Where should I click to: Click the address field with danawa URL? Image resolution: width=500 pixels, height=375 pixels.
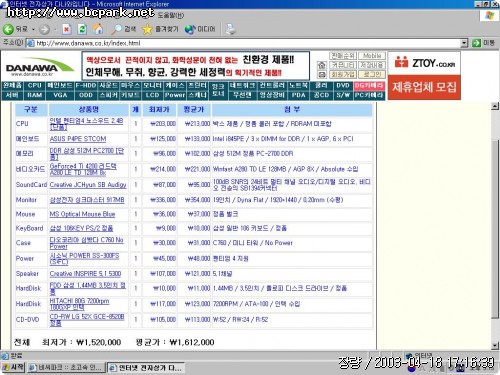(x=247, y=43)
